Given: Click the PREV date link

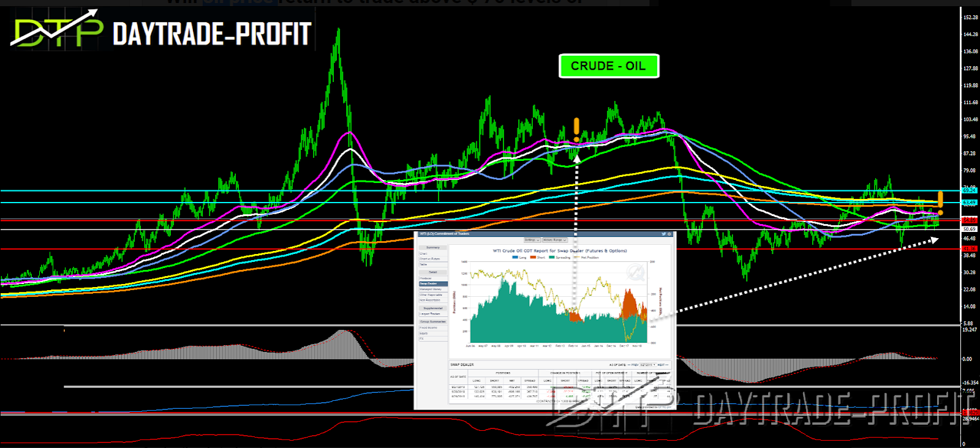Looking at the screenshot, I should point(633,365).
